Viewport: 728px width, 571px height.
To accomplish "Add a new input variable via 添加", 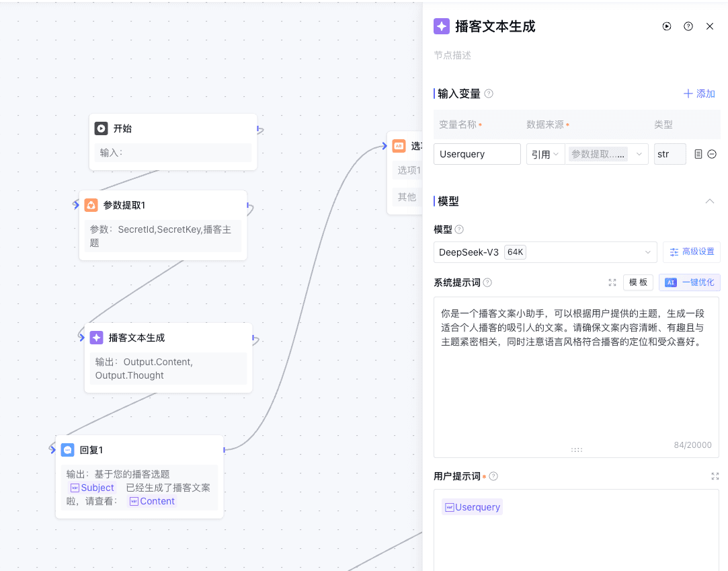I will click(699, 93).
